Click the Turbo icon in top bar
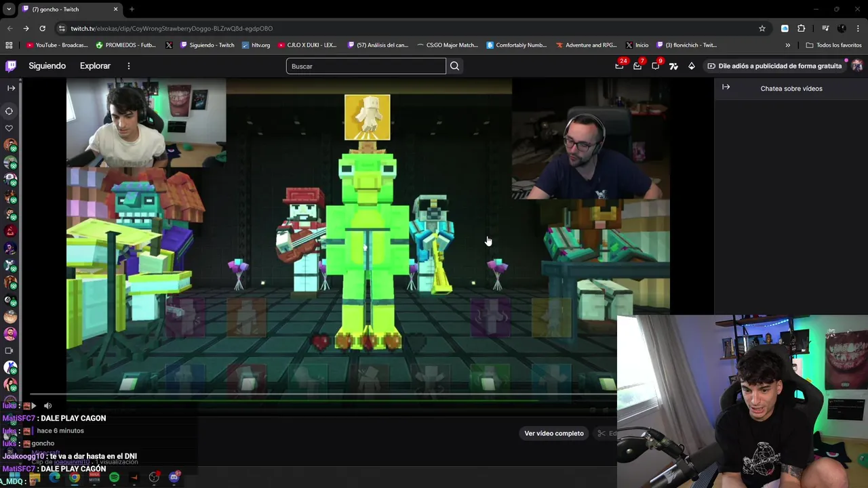 pos(673,66)
